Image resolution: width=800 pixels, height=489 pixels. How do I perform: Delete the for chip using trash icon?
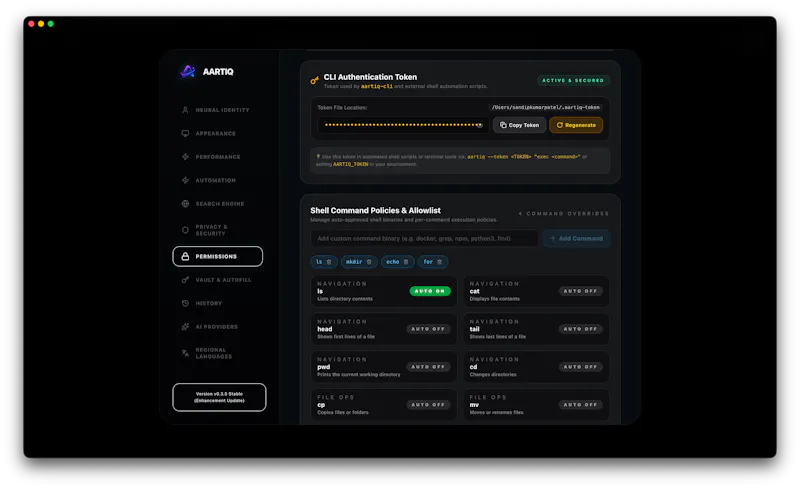pos(439,262)
